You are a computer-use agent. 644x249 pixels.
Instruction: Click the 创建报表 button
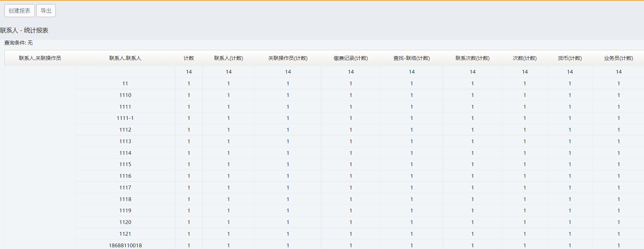click(x=19, y=11)
